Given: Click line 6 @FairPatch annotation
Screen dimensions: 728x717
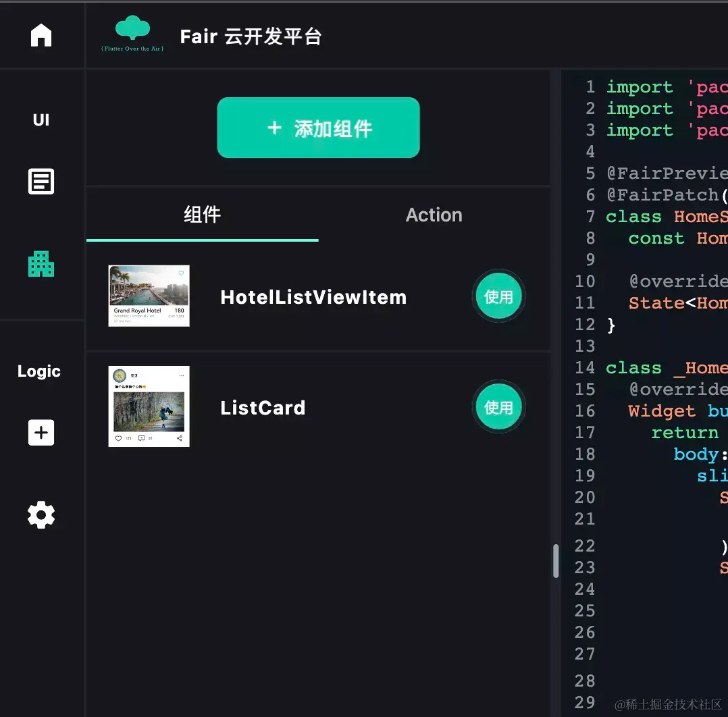Looking at the screenshot, I should 667,195.
